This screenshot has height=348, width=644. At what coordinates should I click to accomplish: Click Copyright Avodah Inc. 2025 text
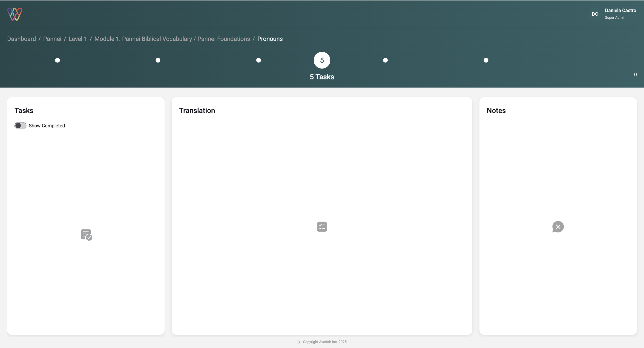tap(325, 342)
